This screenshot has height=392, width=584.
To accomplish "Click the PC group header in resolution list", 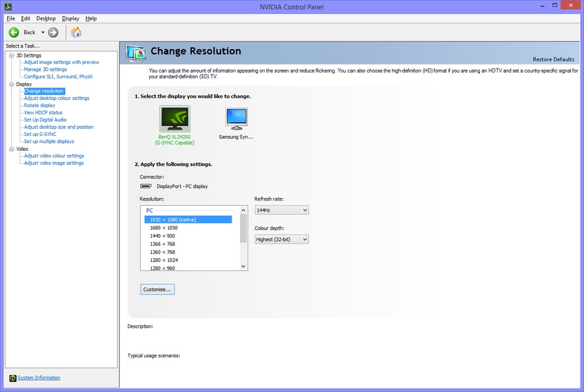I will [149, 210].
